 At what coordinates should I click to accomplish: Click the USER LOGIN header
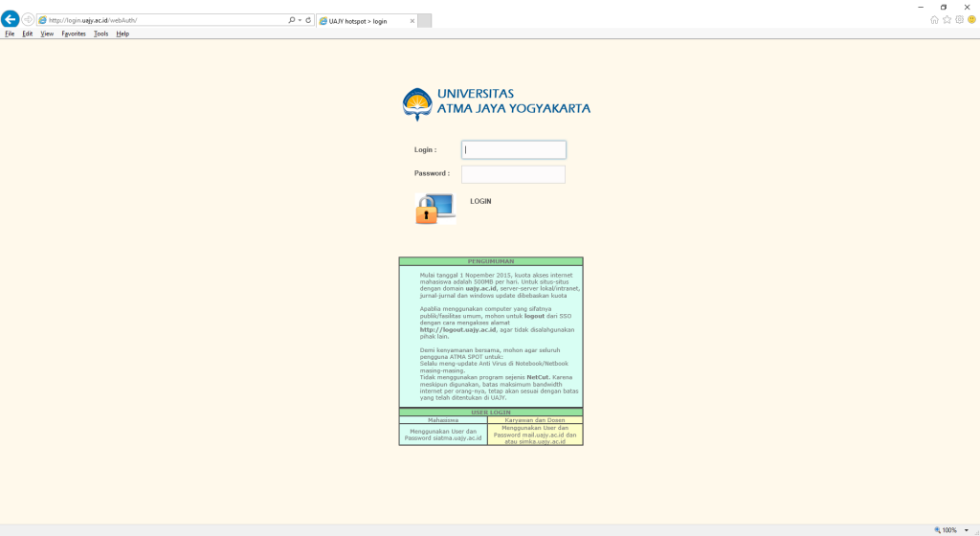491,413
